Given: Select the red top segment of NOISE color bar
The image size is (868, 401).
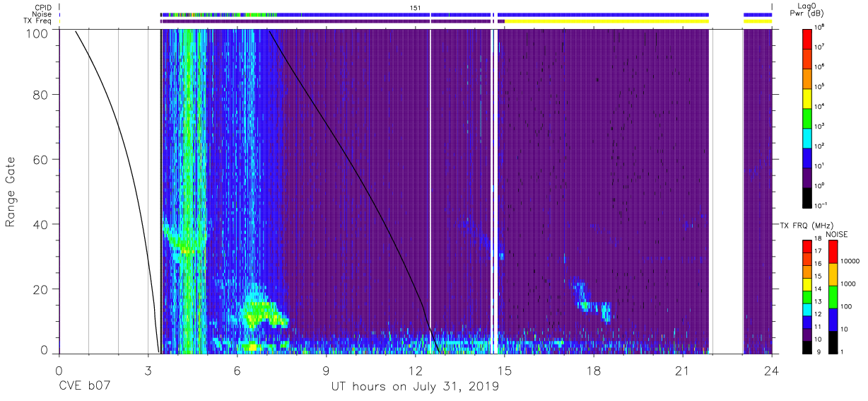Looking at the screenshot, I should 833,251.
